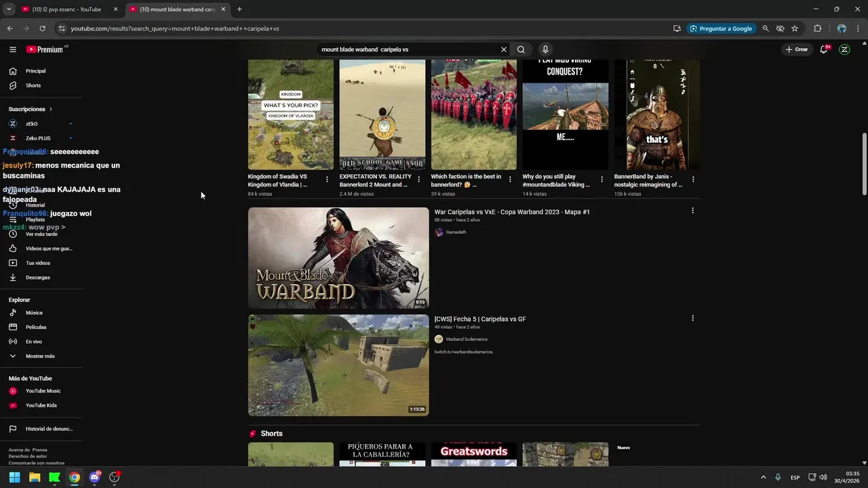
Task: Visit the Warband Sudamerica channel
Action: pyautogui.click(x=467, y=340)
